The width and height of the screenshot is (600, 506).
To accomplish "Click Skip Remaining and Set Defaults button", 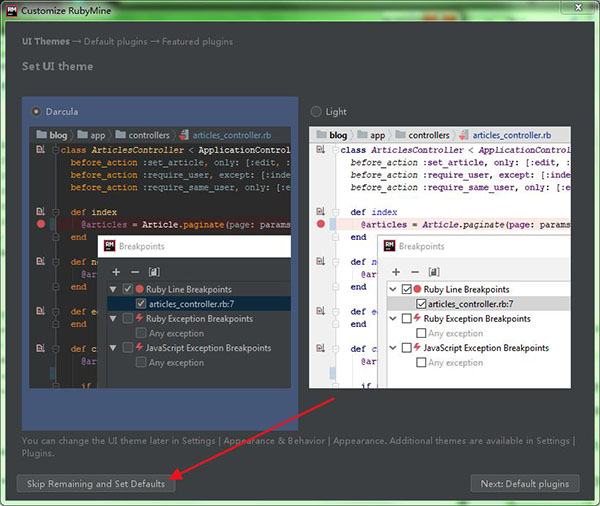I will click(x=96, y=484).
